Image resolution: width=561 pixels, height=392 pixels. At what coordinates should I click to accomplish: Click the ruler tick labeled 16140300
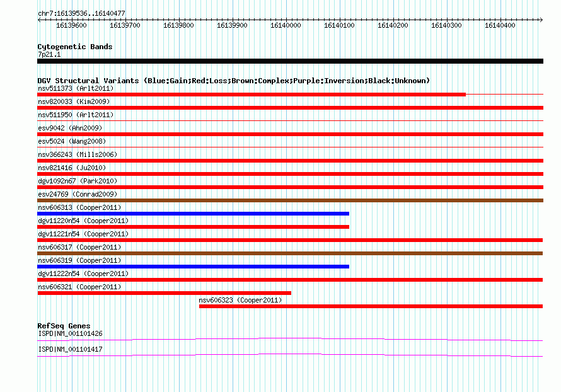[446, 25]
